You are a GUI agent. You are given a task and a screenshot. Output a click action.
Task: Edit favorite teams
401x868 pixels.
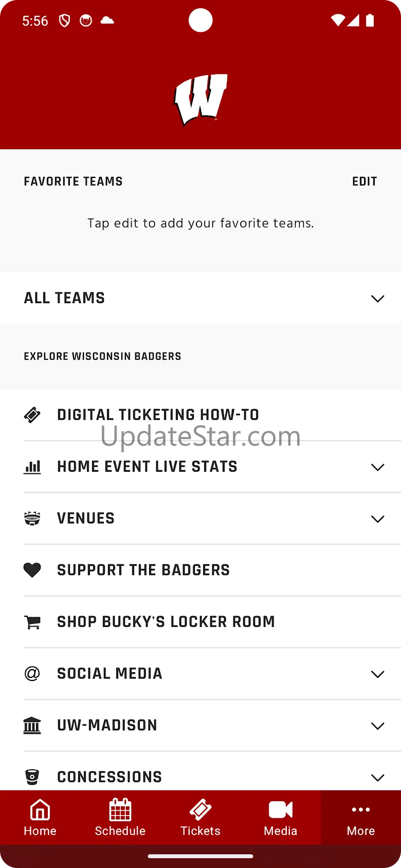coord(364,181)
